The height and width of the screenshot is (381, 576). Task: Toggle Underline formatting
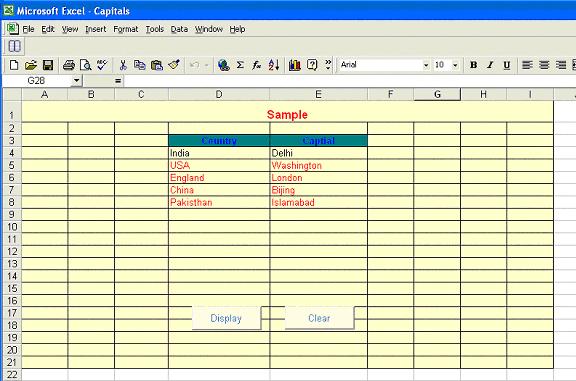507,65
